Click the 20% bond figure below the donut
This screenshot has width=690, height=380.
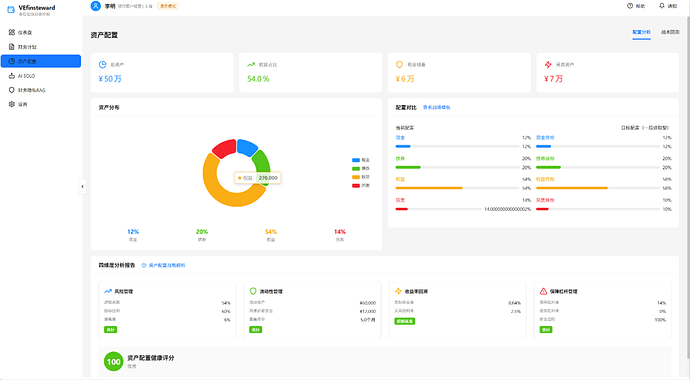click(202, 231)
